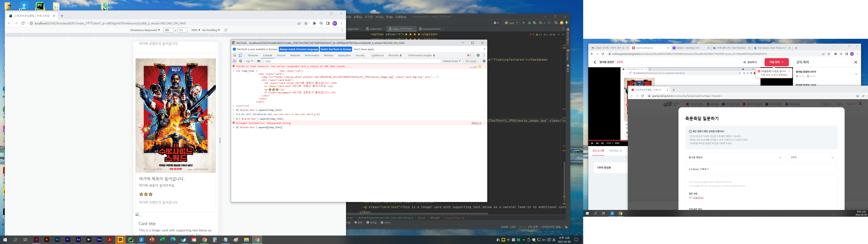Switch to the Elements tab in DevTools
The height and width of the screenshot is (244, 868).
point(253,55)
